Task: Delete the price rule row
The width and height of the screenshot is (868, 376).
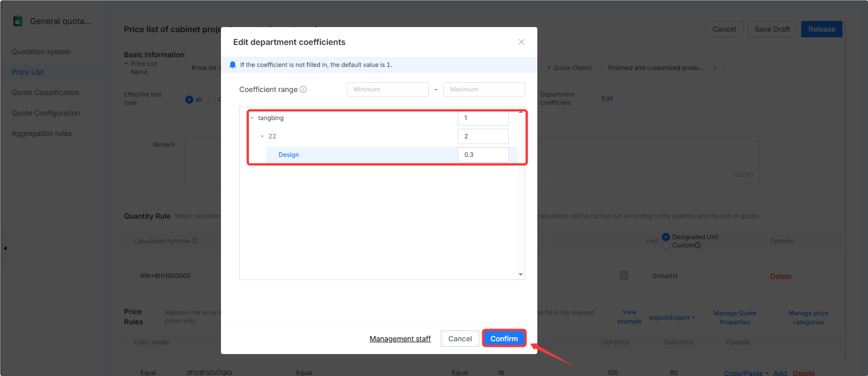Action: tap(804, 373)
